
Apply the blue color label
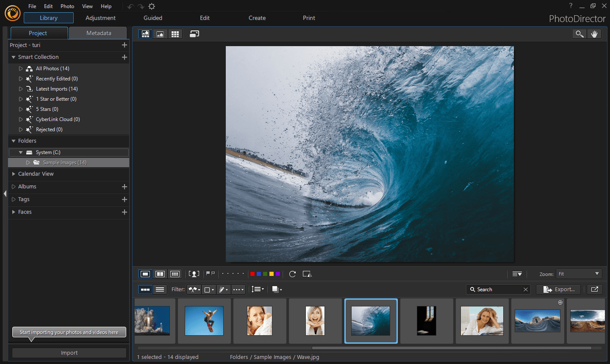[x=259, y=274]
